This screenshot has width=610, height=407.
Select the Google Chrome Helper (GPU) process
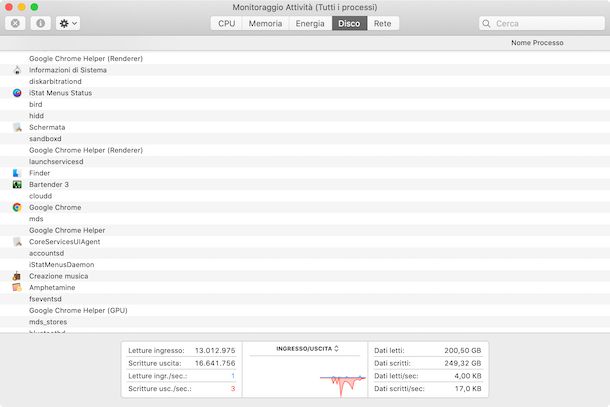click(x=78, y=310)
